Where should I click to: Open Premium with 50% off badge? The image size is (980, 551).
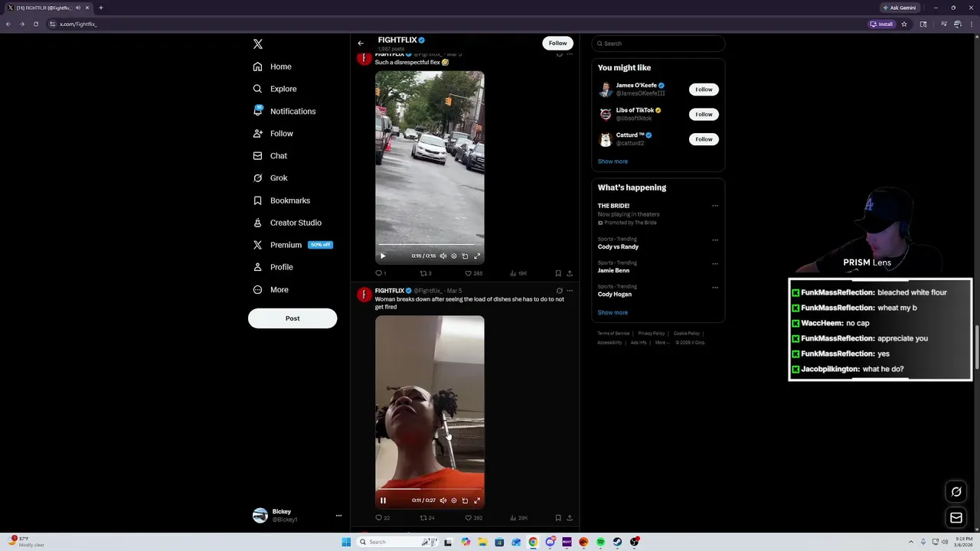pos(292,245)
